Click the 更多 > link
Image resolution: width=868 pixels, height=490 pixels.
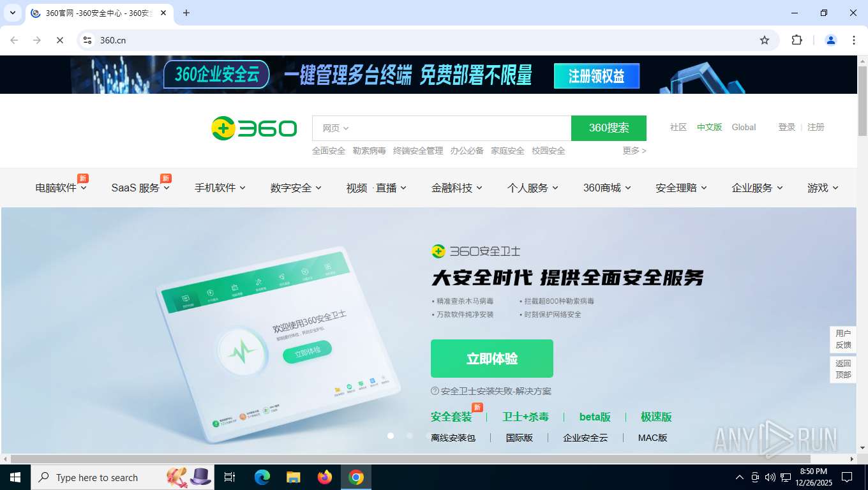[x=634, y=151]
